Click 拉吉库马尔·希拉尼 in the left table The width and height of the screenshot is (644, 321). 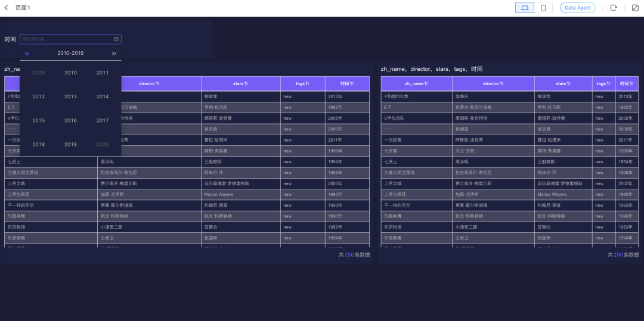[119, 173]
